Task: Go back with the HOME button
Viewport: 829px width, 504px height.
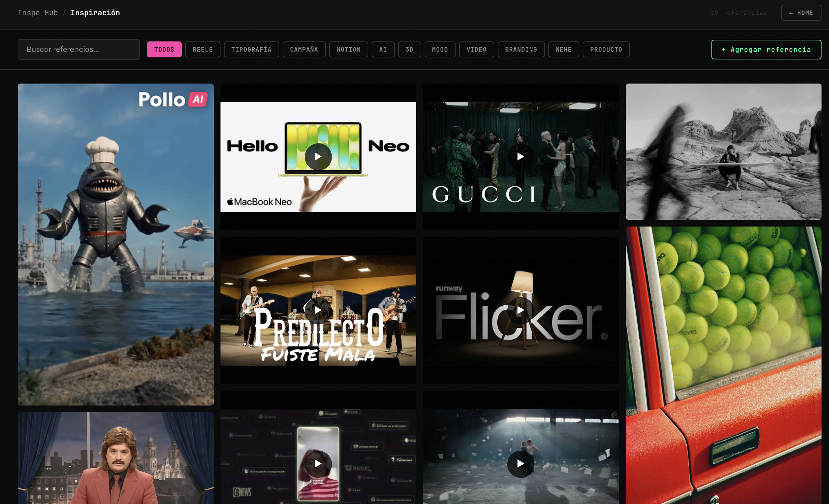Action: [801, 13]
